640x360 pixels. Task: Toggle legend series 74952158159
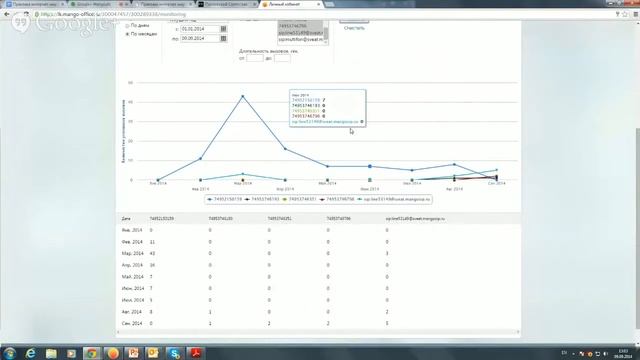pos(224,199)
